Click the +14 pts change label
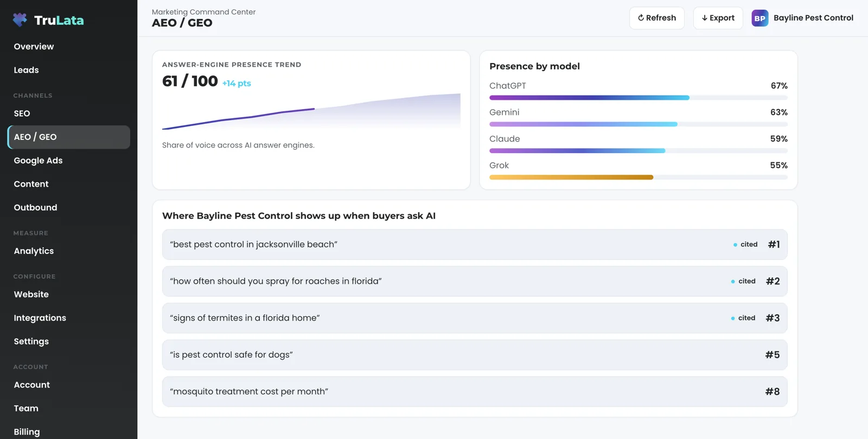 pyautogui.click(x=237, y=84)
